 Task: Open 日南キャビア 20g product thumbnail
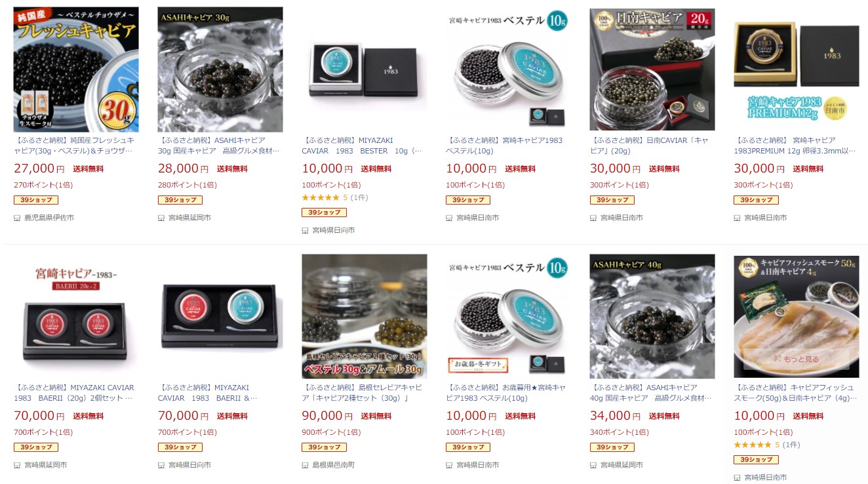pyautogui.click(x=652, y=70)
